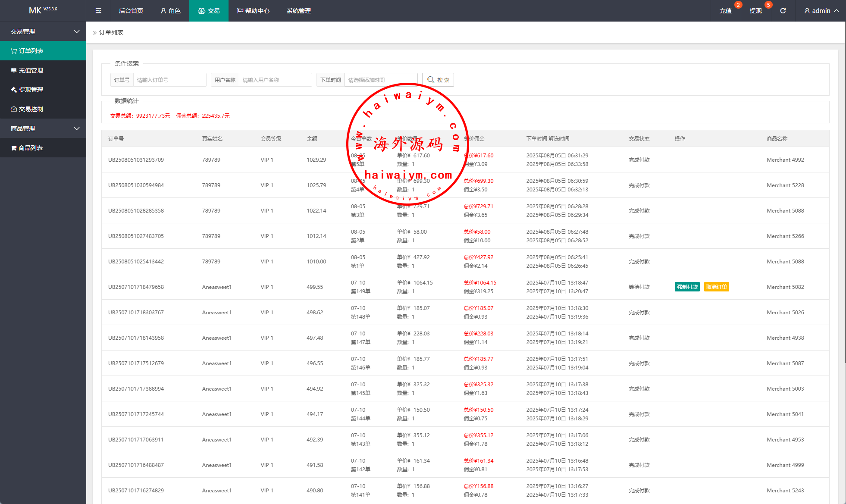Click the green 强制付款 button
Image resolution: width=846 pixels, height=504 pixels.
pyautogui.click(x=687, y=287)
